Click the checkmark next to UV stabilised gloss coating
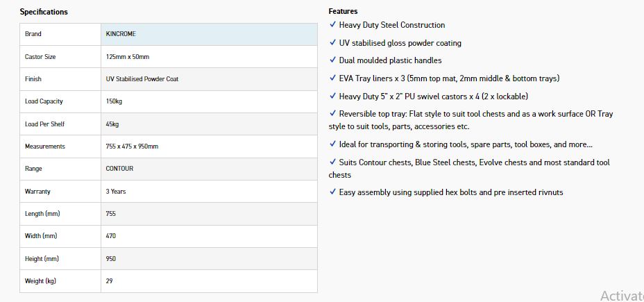Viewport: 644px width, 302px height. click(x=333, y=43)
